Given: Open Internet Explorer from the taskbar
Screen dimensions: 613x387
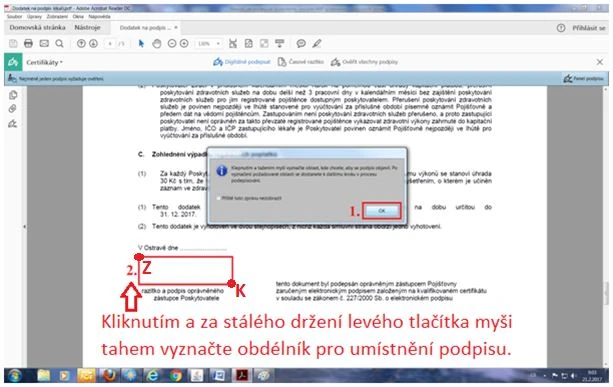Looking at the screenshot, I should pyautogui.click(x=152, y=376).
